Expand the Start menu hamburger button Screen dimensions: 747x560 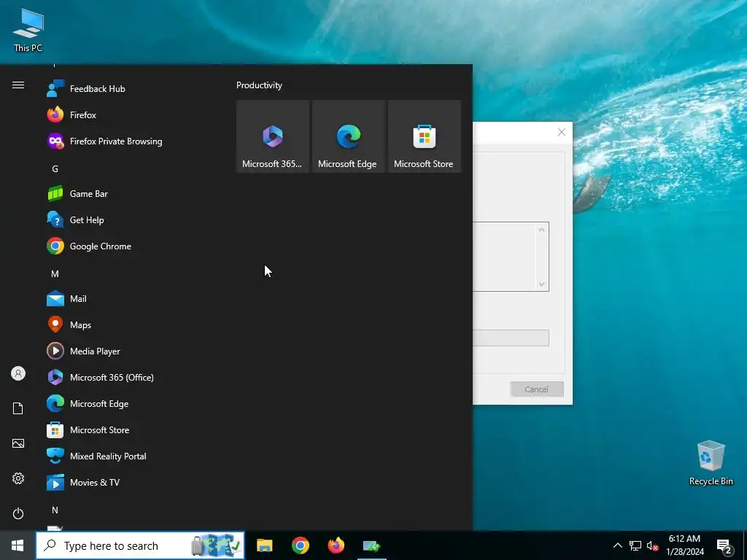[18, 85]
